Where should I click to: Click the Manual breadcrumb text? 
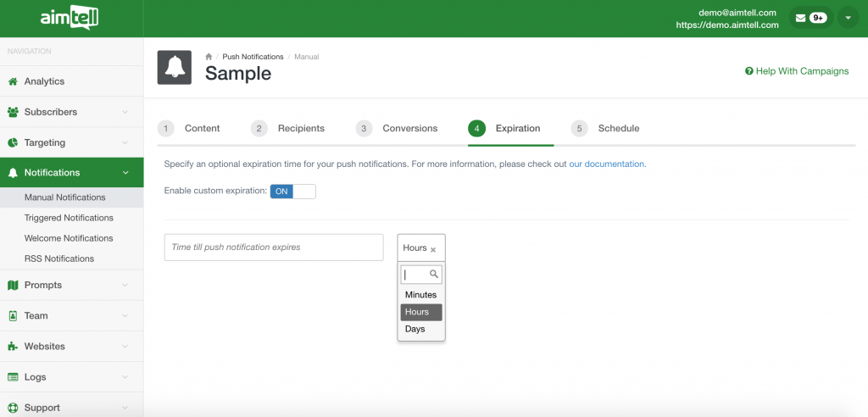point(307,57)
